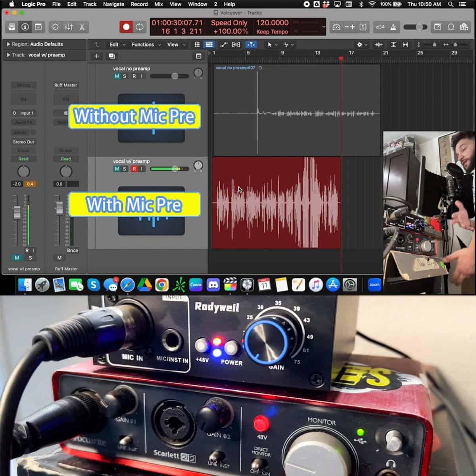The width and height of the screenshot is (476, 476).
Task: Open the Navigate menu in the menu bar
Action: click(113, 4)
